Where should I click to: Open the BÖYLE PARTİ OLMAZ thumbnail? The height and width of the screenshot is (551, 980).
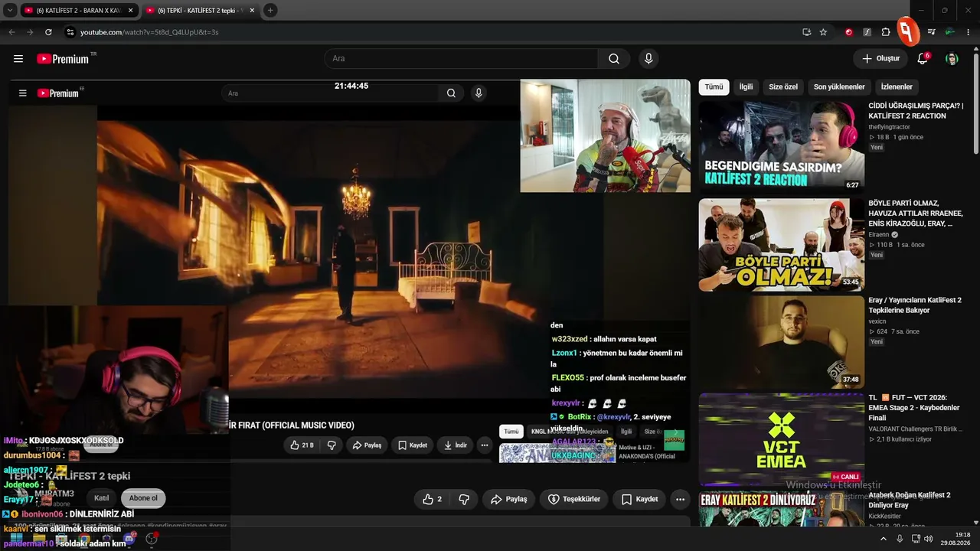coord(781,245)
